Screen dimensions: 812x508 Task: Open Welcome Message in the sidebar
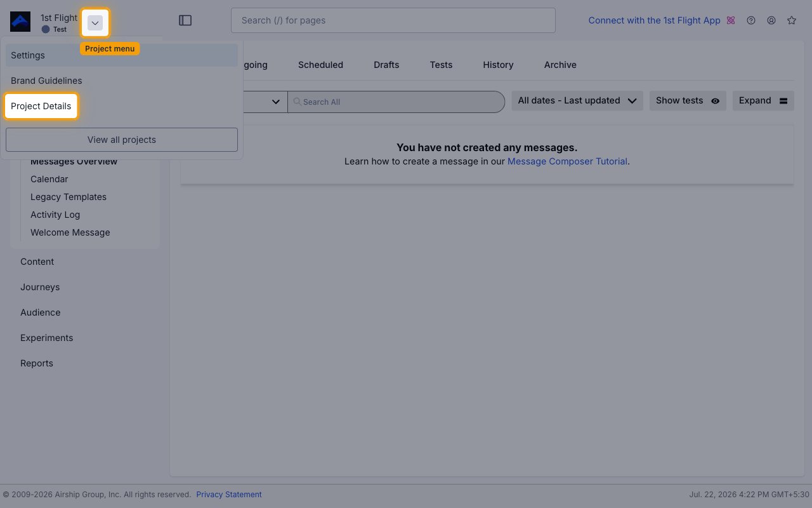coord(70,232)
